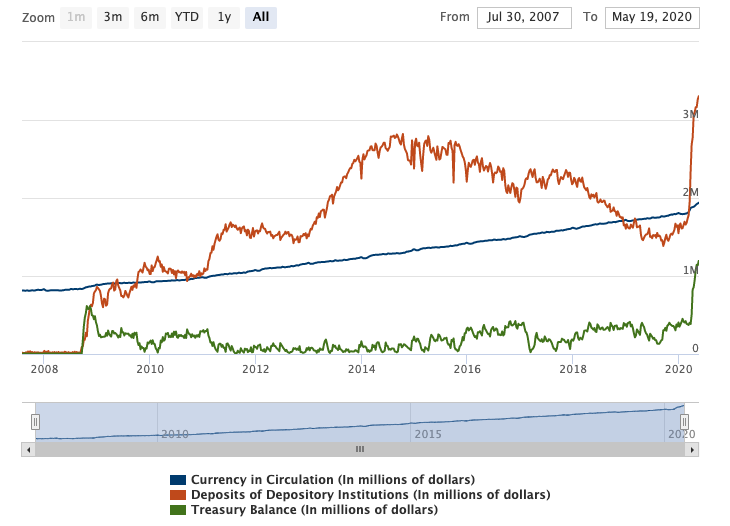Image resolution: width=730 pixels, height=526 pixels.
Task: Hide the Deposits of Depository Institutions series
Action: 370,495
